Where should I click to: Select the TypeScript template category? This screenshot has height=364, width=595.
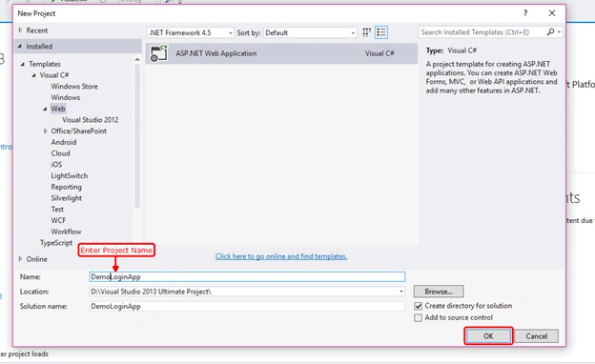(x=56, y=243)
